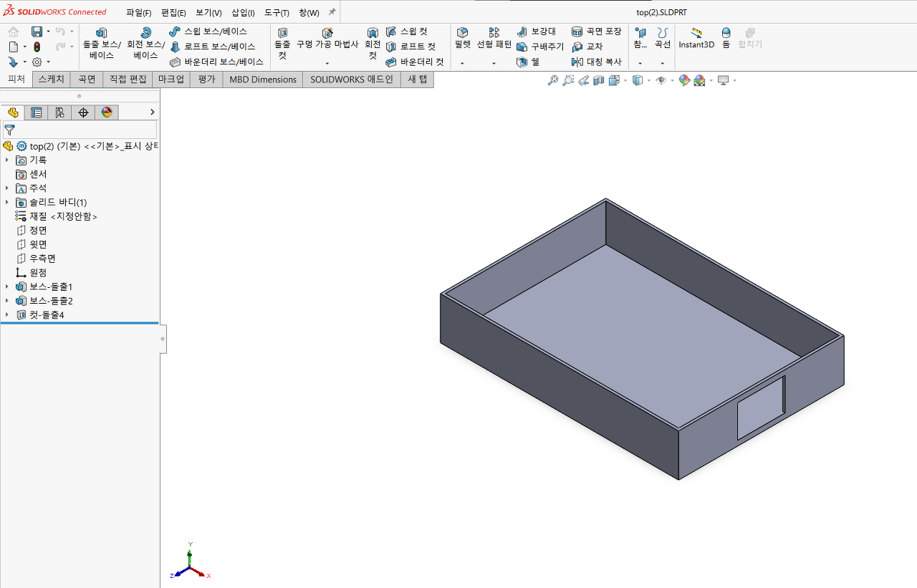The width and height of the screenshot is (917, 588).
Task: Expand the 보스-돌출1 feature node
Action: click(7, 286)
